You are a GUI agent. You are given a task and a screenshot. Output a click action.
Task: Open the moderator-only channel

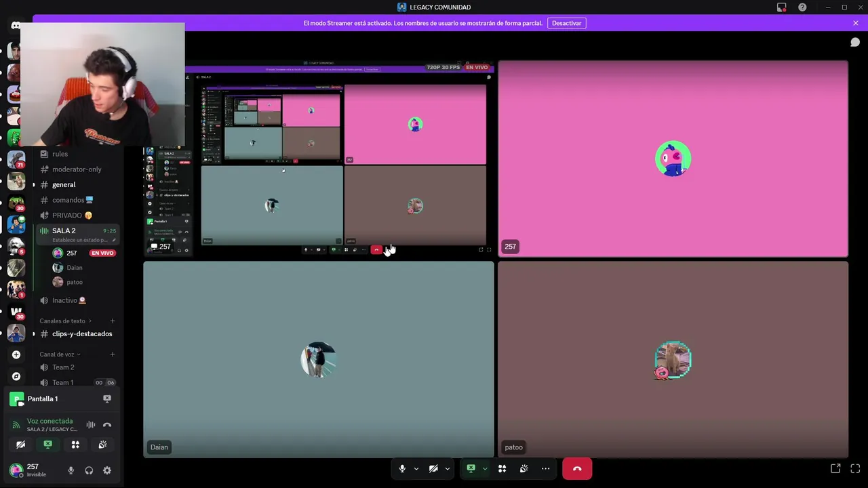pos(77,169)
